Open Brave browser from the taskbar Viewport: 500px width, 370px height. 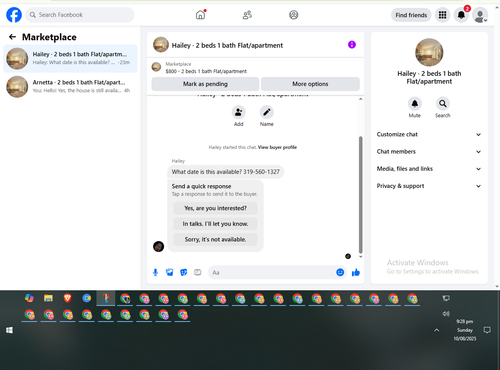(x=68, y=298)
